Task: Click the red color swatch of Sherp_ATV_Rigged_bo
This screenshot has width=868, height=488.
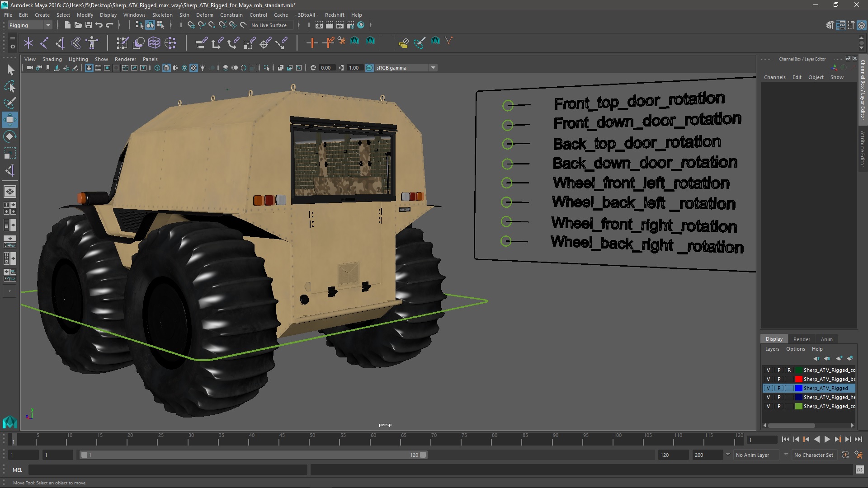Action: click(x=798, y=379)
